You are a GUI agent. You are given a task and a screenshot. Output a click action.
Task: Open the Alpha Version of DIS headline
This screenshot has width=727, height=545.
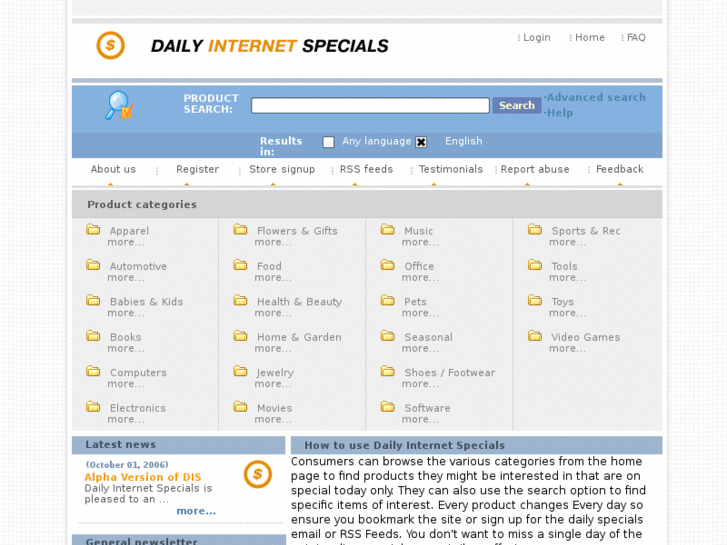point(143,477)
